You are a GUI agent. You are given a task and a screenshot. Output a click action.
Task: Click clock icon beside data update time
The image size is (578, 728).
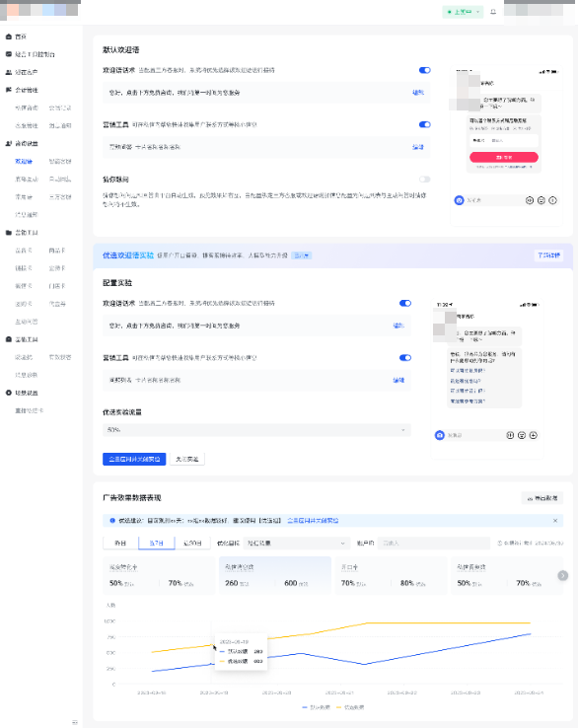click(500, 543)
